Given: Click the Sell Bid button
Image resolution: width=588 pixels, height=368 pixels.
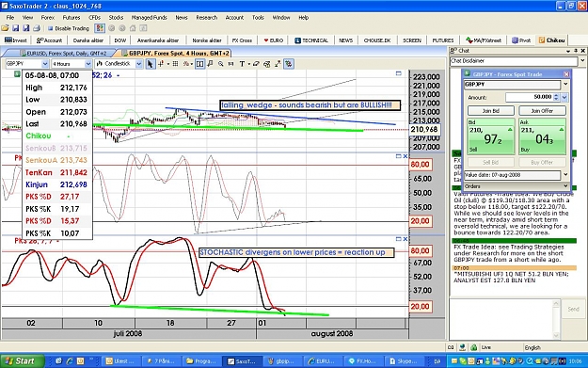Looking at the screenshot, I should point(491,163).
